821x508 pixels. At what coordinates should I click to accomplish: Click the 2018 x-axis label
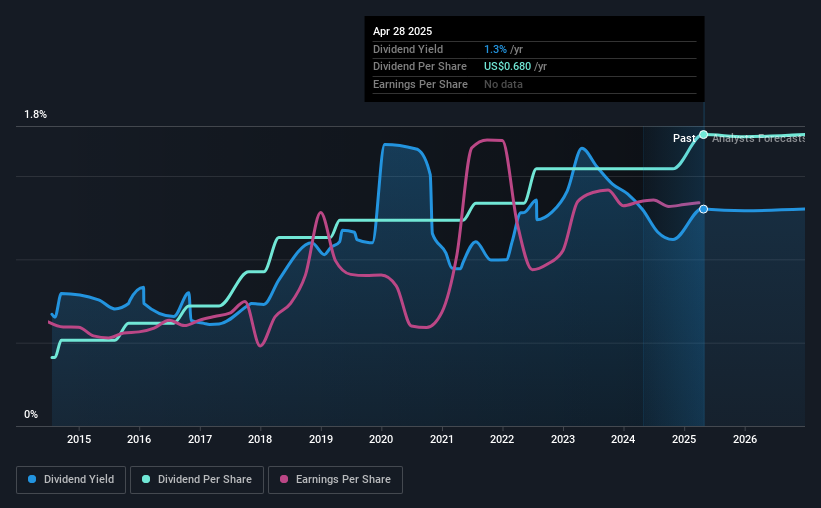[260, 439]
